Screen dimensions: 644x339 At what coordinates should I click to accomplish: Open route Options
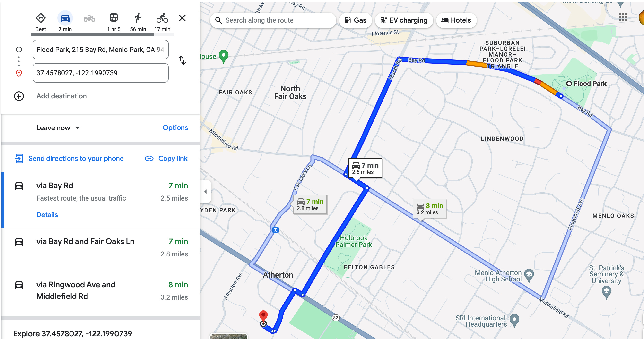click(175, 128)
